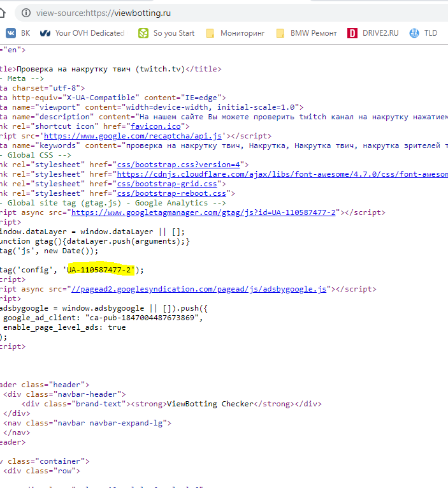Expand the BMW Ремонт bookmarks folder
The width and height of the screenshot is (448, 488).
(x=306, y=33)
